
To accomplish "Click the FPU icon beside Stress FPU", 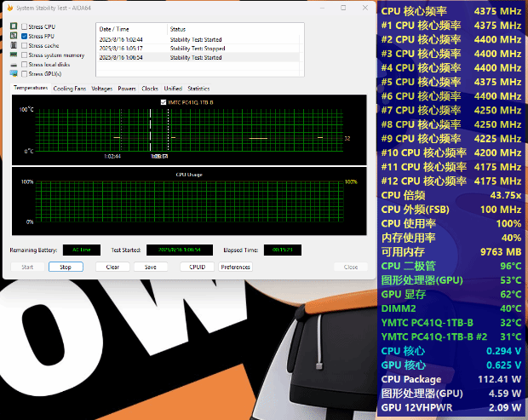I will click(x=14, y=37).
